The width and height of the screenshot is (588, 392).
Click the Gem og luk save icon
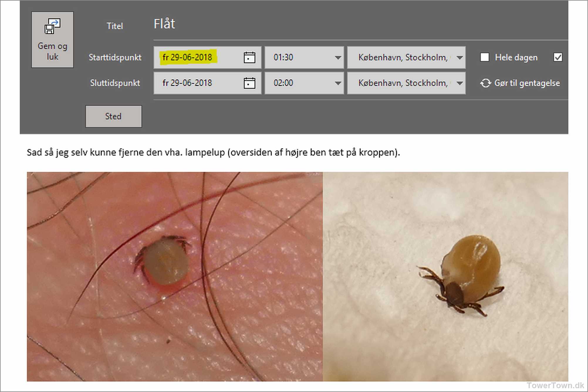coord(52,26)
